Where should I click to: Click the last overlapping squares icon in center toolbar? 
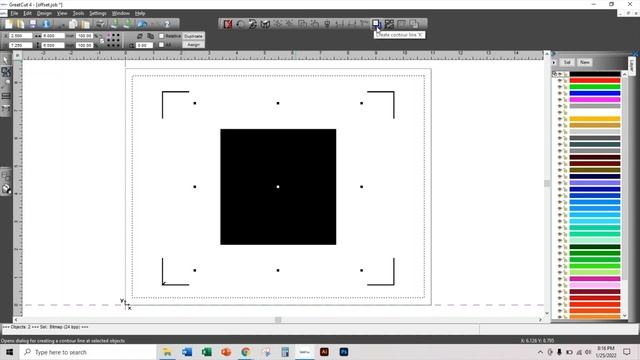414,24
